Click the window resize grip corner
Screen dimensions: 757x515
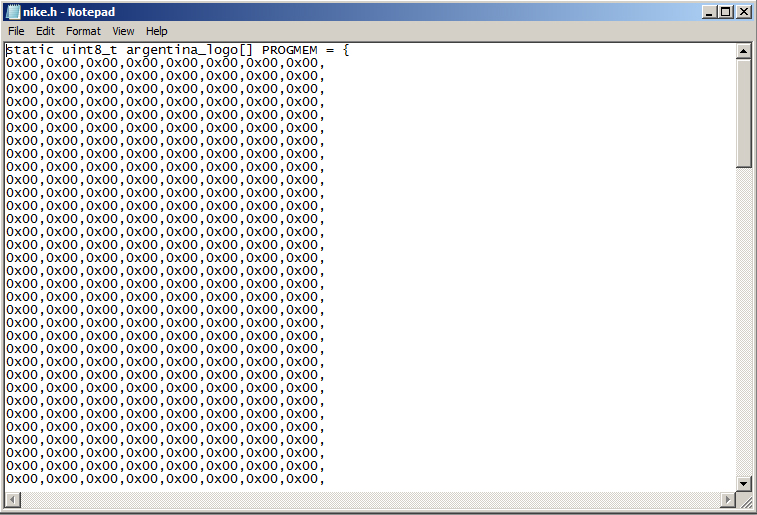tap(745, 501)
